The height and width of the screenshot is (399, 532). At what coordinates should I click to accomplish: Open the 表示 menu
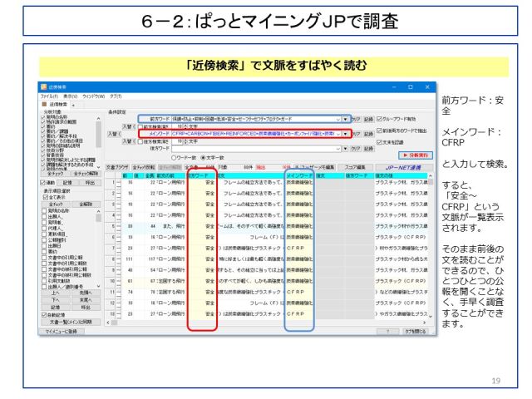pyautogui.click(x=71, y=96)
